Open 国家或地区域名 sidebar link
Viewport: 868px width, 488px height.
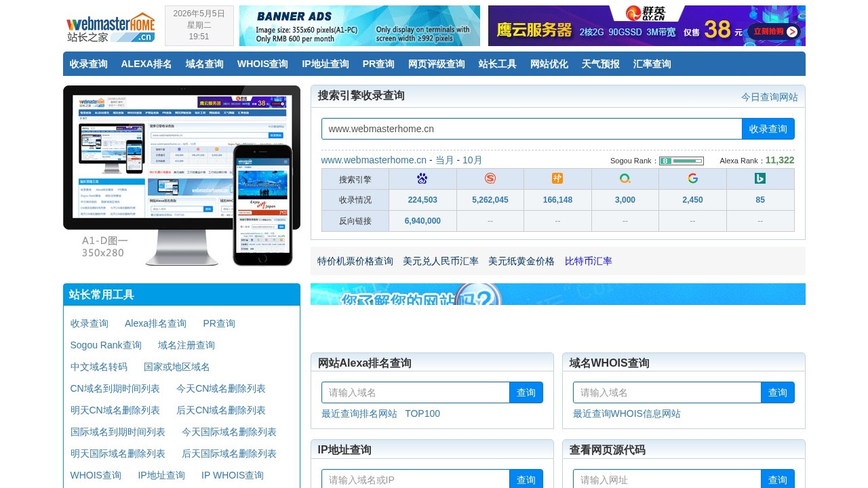point(177,367)
